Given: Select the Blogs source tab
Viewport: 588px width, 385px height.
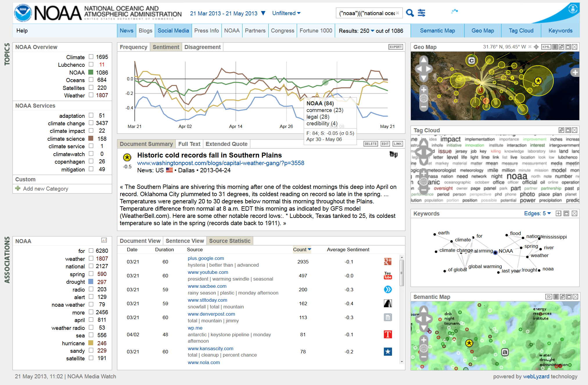Looking at the screenshot, I should [145, 30].
